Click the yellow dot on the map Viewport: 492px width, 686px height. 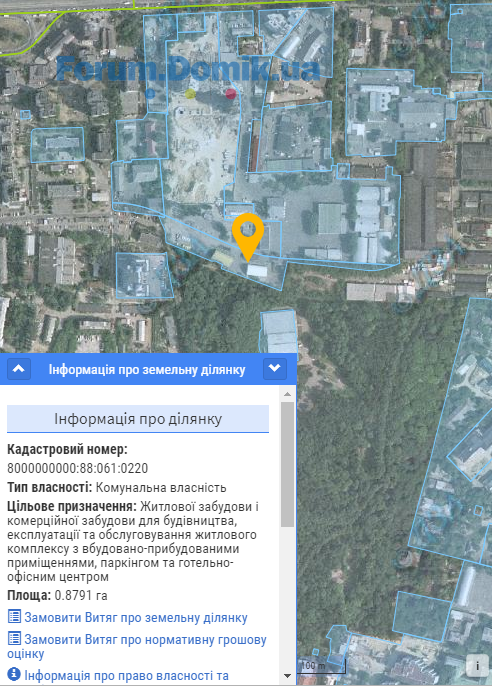click(190, 94)
